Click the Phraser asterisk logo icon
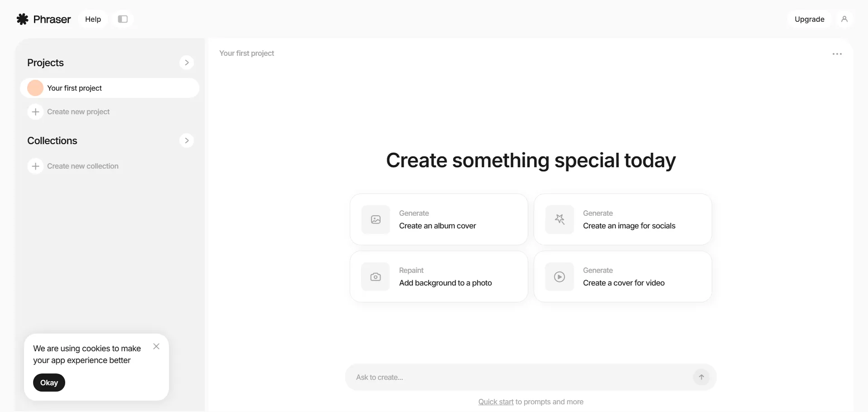Screen dimensions: 868x412 point(22,19)
